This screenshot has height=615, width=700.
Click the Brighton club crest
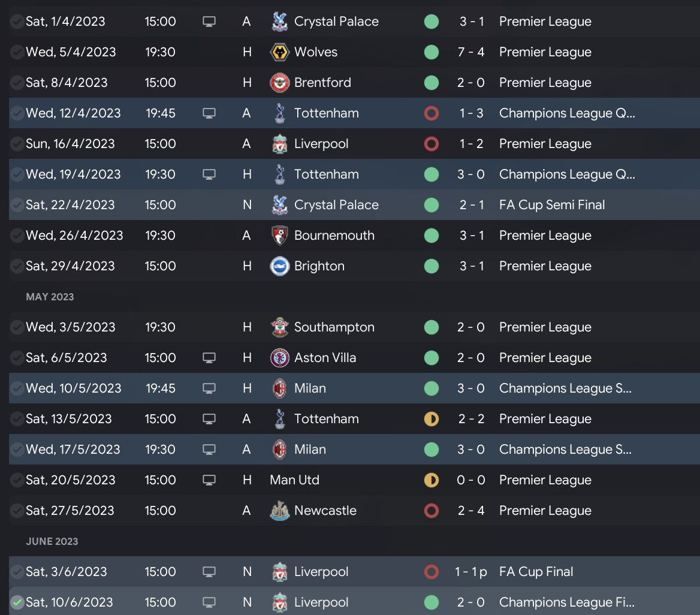[x=280, y=266]
